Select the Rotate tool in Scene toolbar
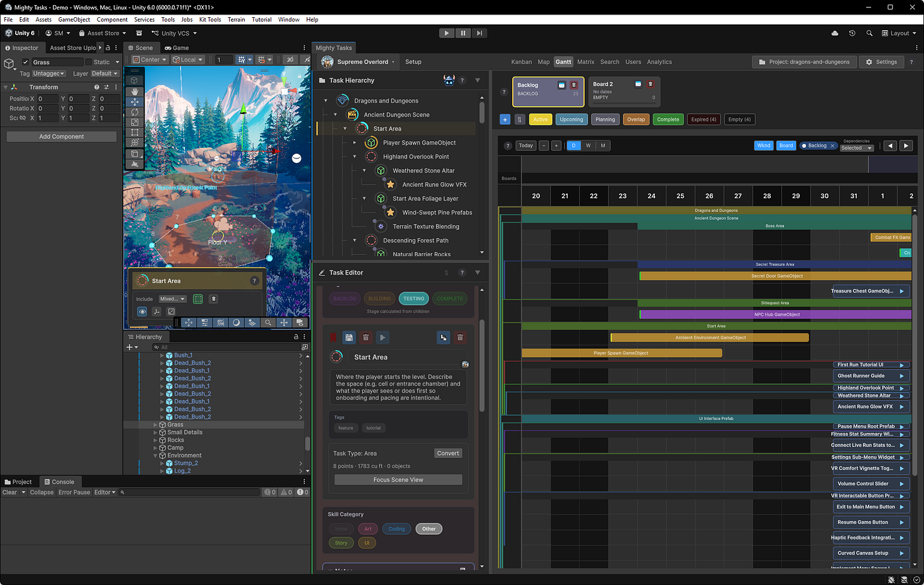Screen dimensions: 924x585 pos(135,112)
